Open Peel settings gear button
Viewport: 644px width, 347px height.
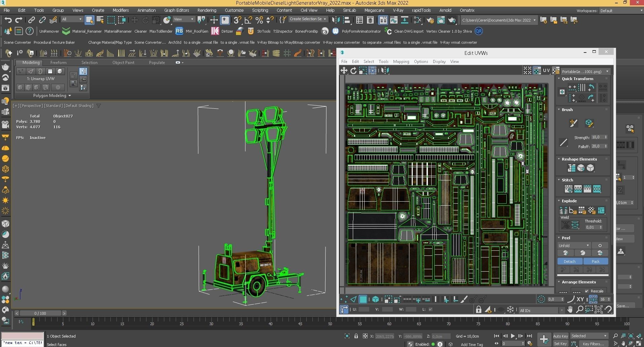[x=600, y=246]
